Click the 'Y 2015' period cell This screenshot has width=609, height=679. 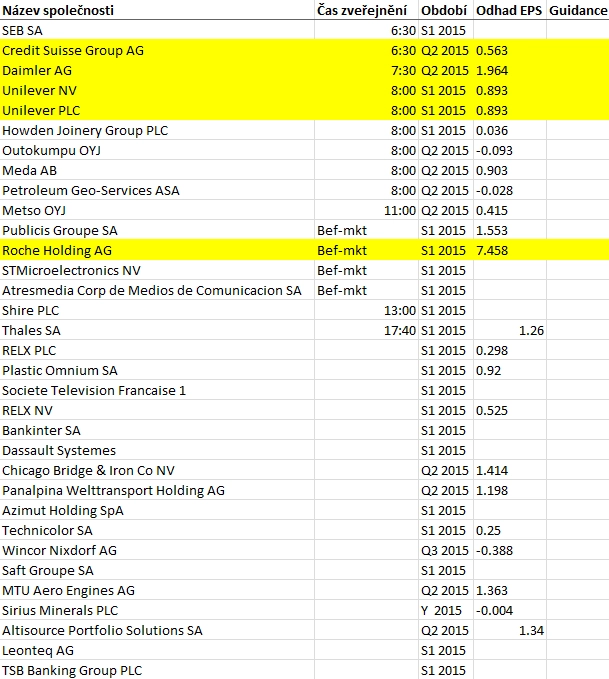click(x=446, y=610)
